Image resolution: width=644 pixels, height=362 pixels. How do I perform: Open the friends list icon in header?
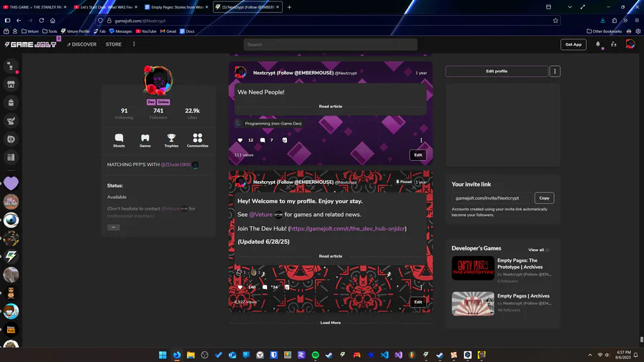[614, 44]
